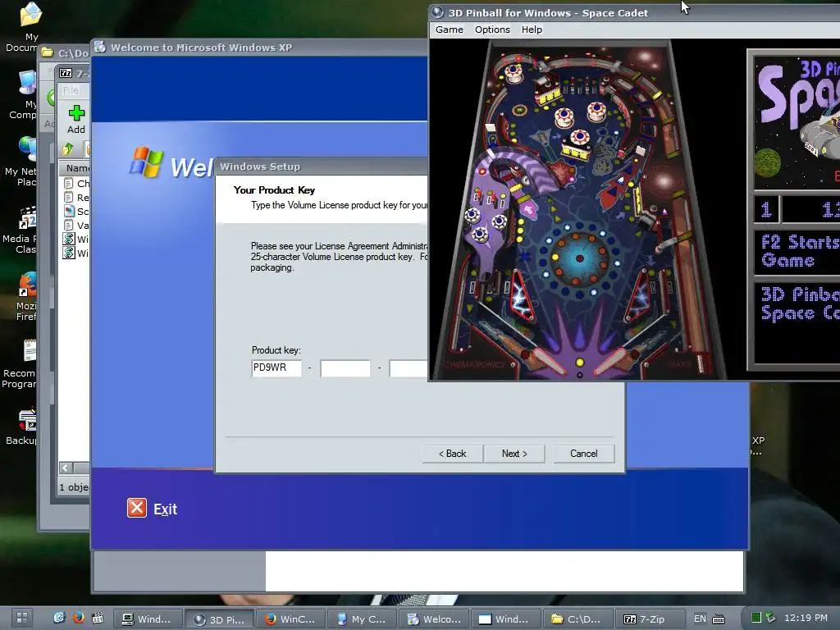This screenshot has width=840, height=630.
Task: Open the Recom... Program desktop icon
Action: point(30,350)
